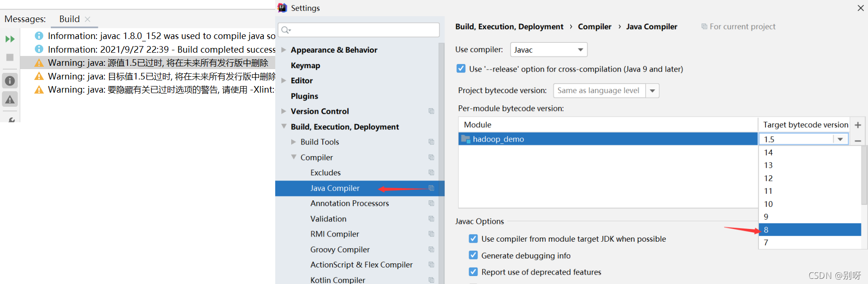Viewport: 868px width, 284px height.
Task: Choose version 11 from dropdown list
Action: (x=810, y=191)
